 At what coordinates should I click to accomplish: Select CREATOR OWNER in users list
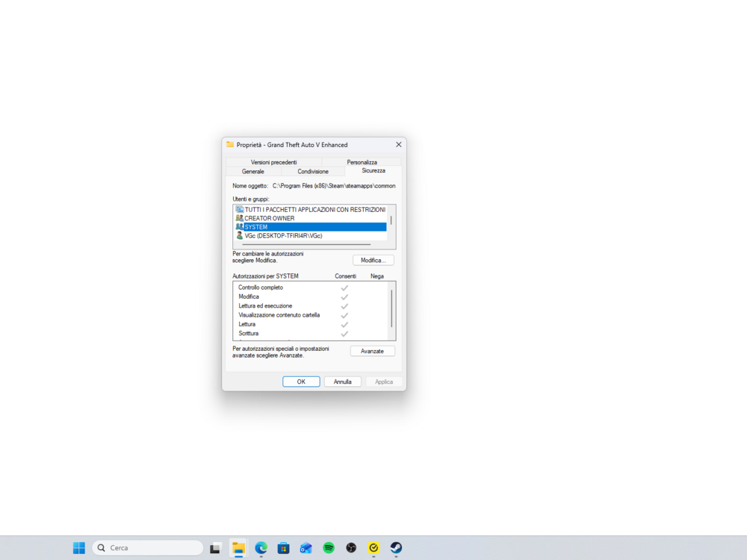click(x=310, y=218)
